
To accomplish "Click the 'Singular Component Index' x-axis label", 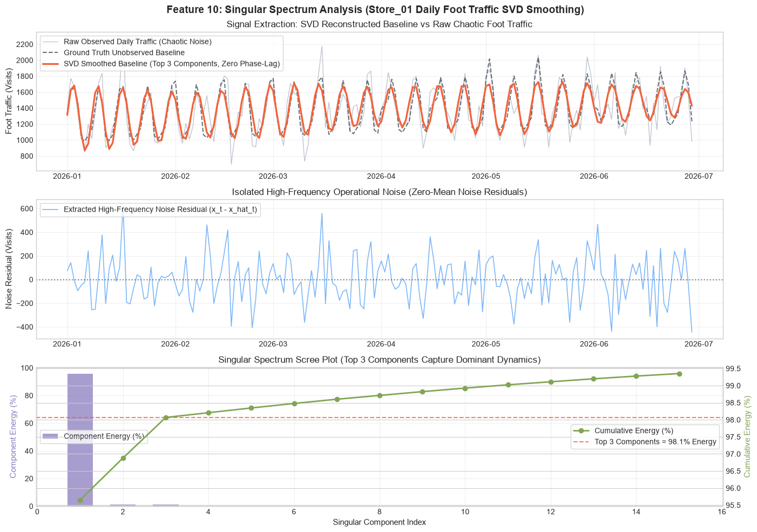I will [380, 522].
